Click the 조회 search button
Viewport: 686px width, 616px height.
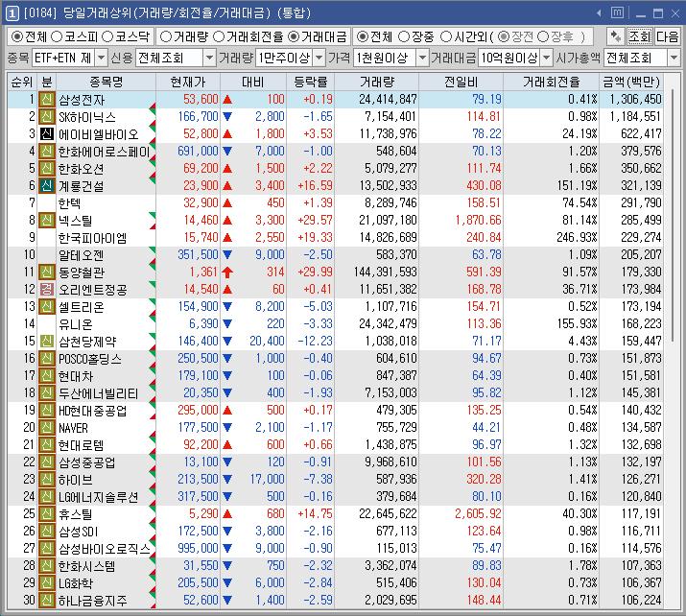[639, 36]
